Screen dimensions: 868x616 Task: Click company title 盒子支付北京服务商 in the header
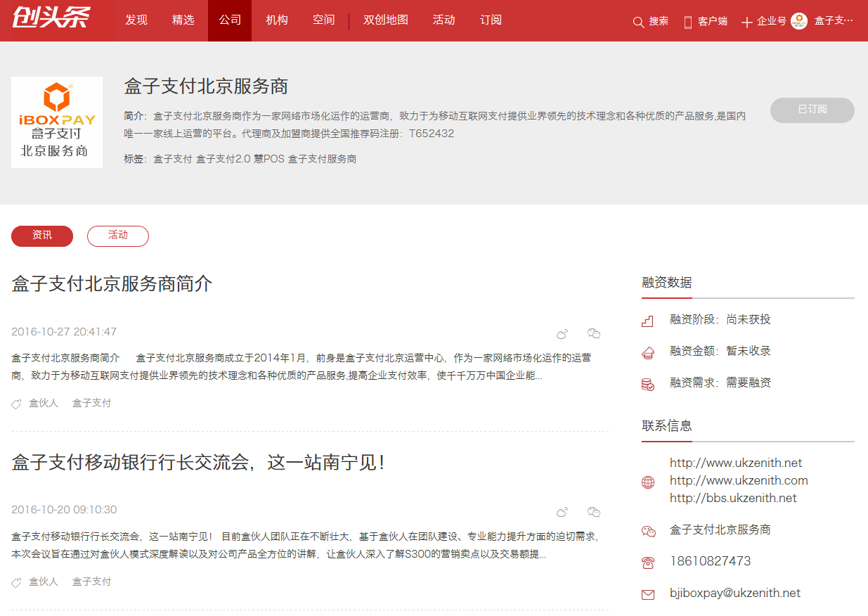206,86
